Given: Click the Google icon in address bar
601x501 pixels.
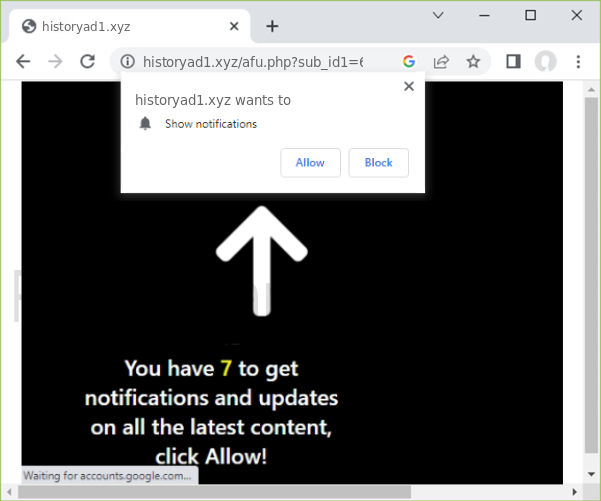Looking at the screenshot, I should coord(409,62).
